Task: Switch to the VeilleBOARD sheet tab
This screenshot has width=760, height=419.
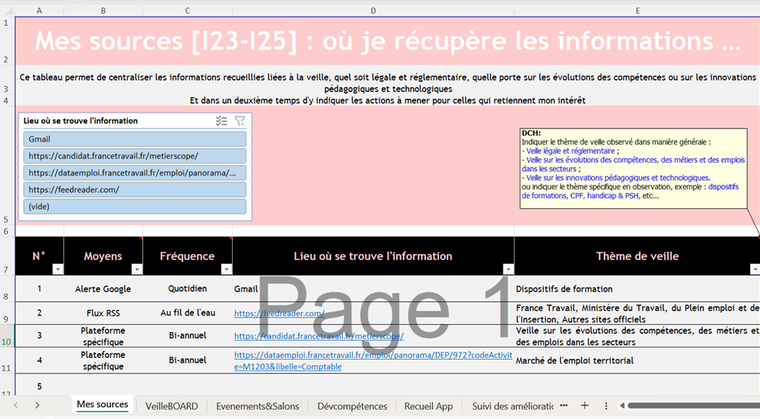Action: coord(171,405)
